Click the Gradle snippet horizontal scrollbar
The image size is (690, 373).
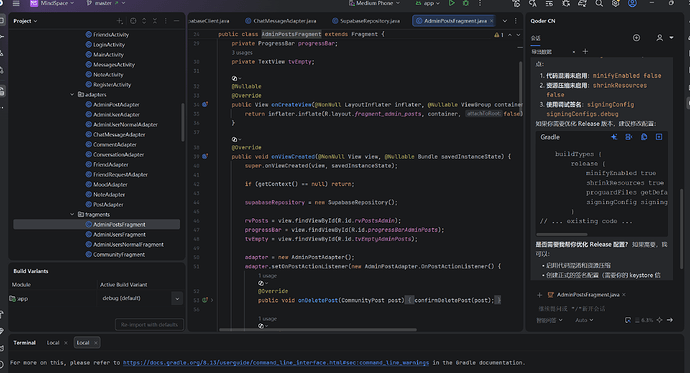[562, 234]
